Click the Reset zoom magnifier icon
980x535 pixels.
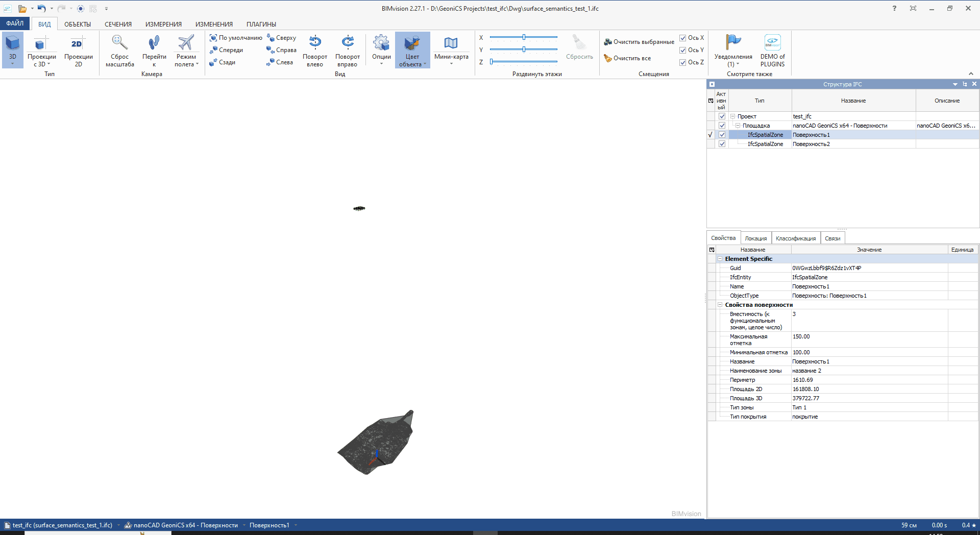click(119, 43)
